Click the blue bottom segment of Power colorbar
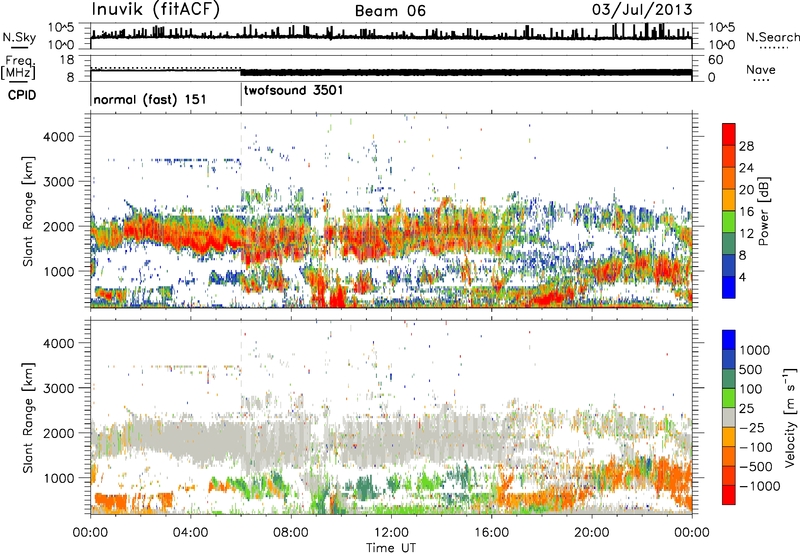 click(729, 287)
